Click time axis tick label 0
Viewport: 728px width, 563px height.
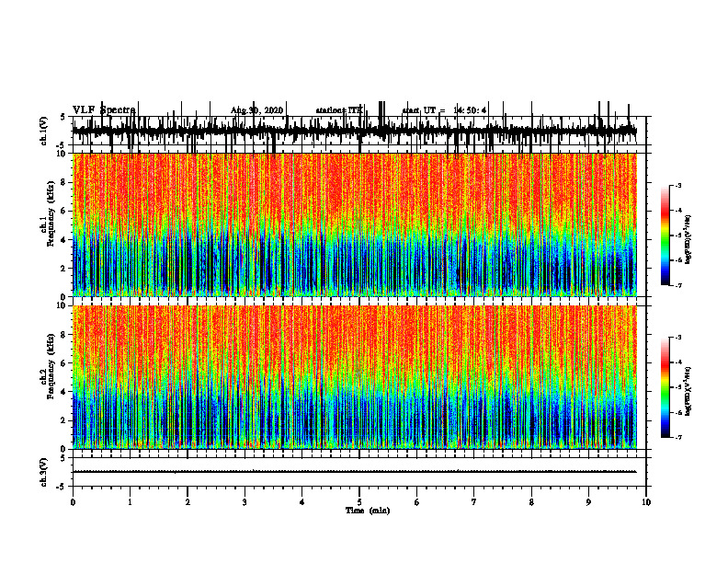point(73,502)
